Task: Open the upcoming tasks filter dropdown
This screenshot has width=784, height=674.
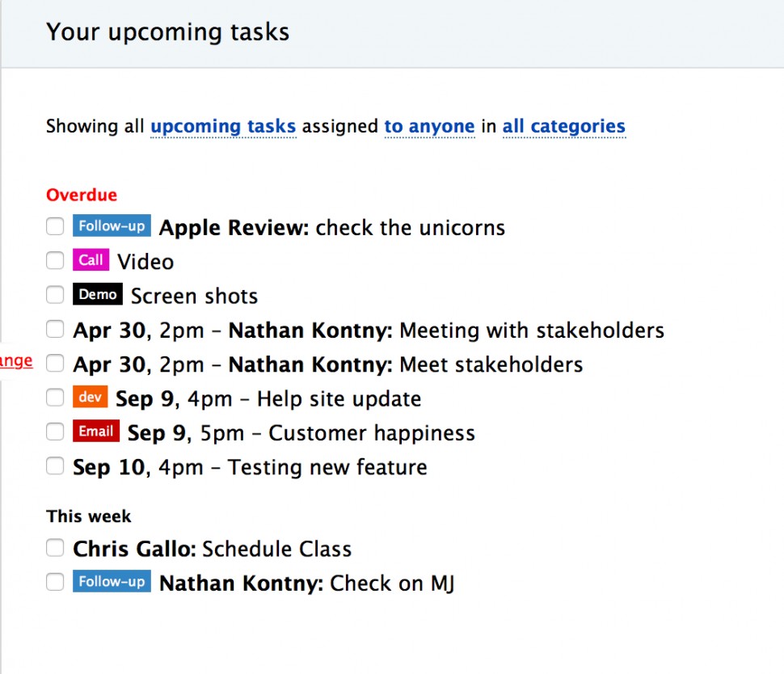Action: (x=223, y=127)
